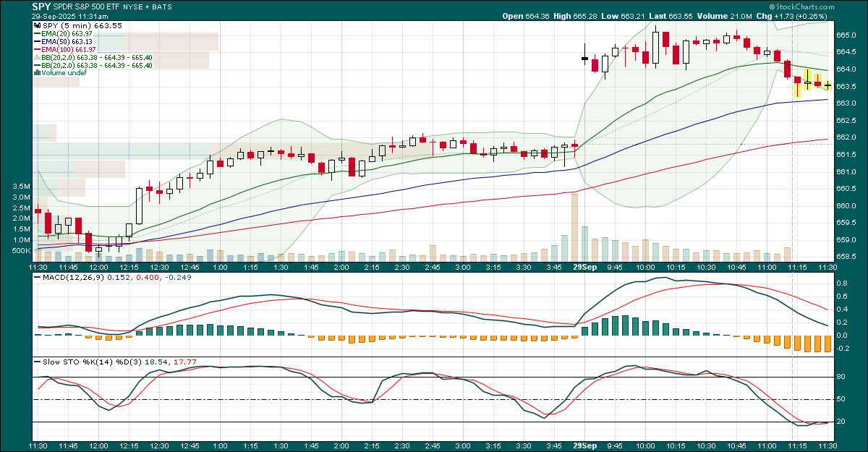The height and width of the screenshot is (452, 868).
Task: Click the 659.0 price axis label
Action: (x=846, y=240)
